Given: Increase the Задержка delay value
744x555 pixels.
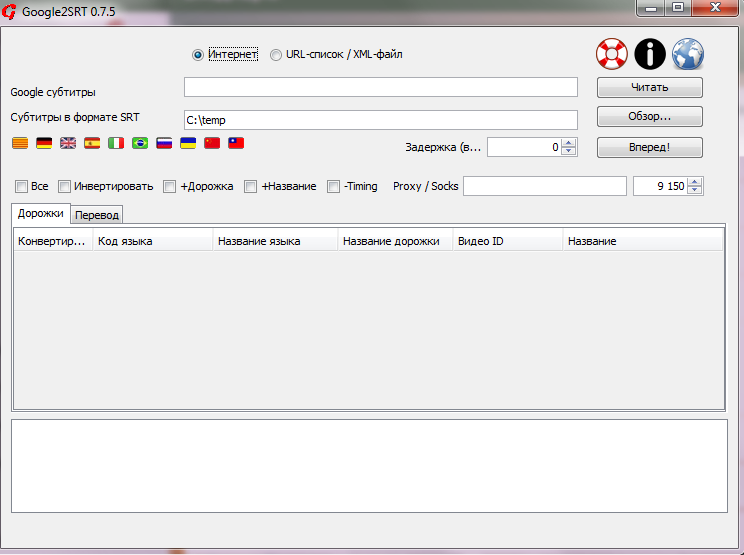Looking at the screenshot, I should (568, 143).
